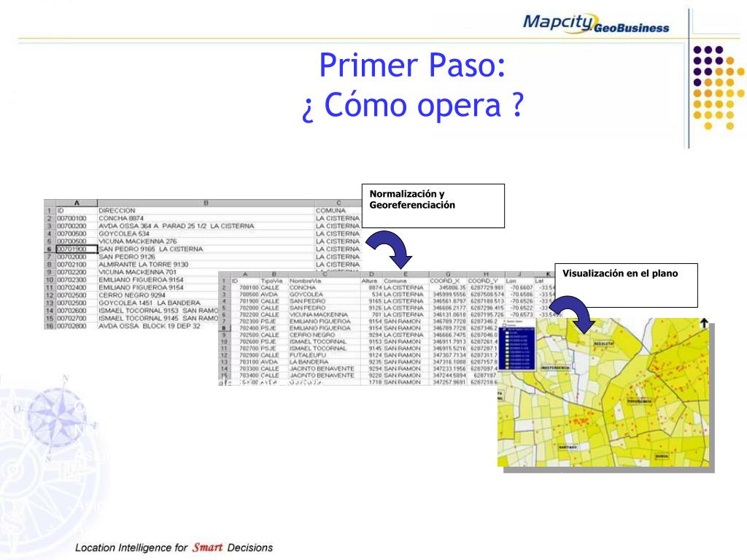Click the 'Visualización en el plano' text box

626,285
